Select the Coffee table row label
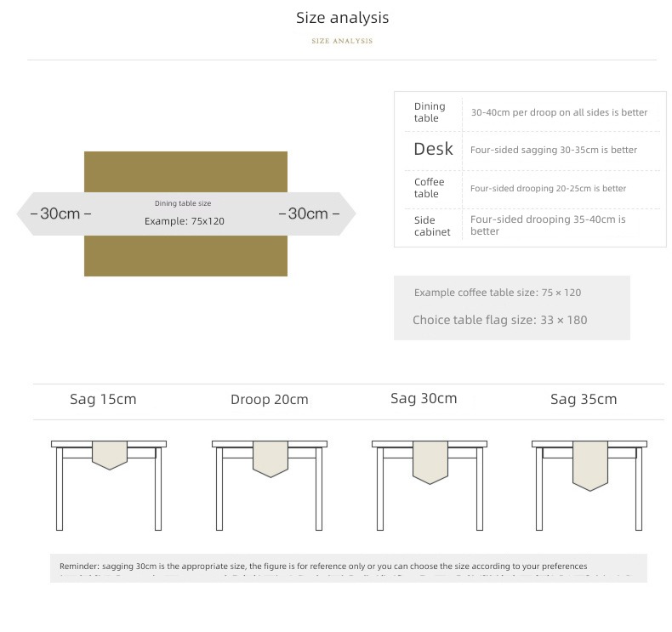 click(x=429, y=188)
